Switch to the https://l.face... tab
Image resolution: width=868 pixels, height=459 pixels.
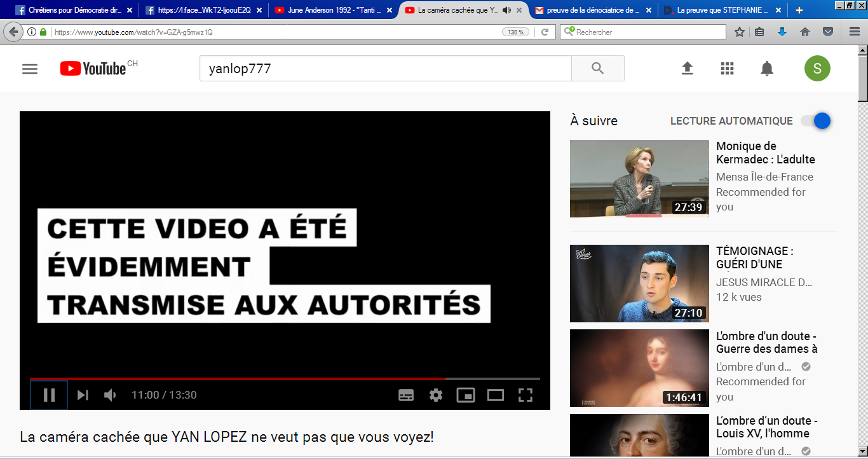[x=203, y=10]
